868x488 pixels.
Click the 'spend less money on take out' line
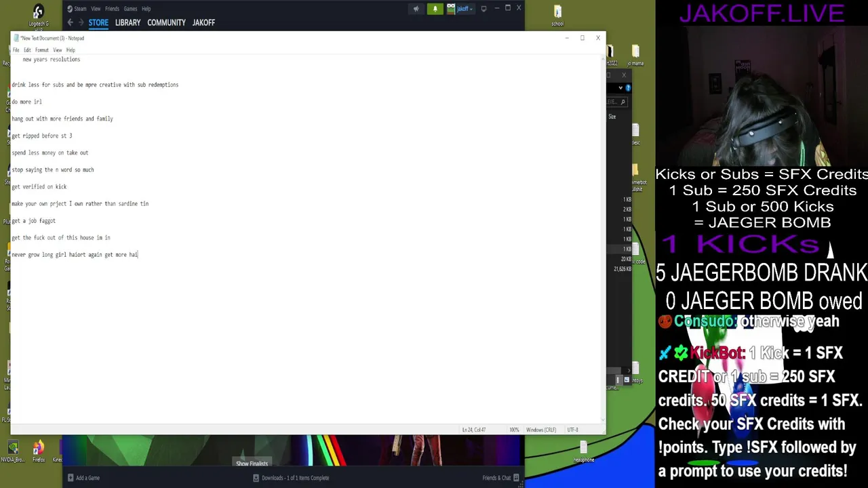(50, 152)
